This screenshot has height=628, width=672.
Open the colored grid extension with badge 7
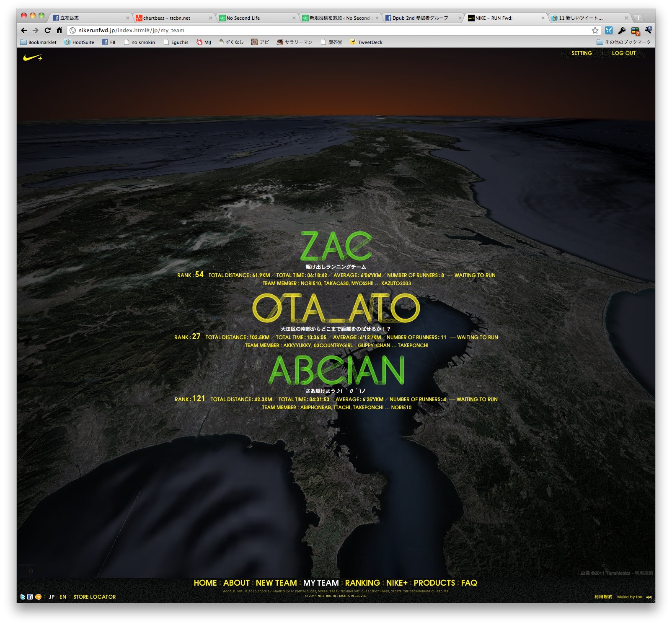(635, 31)
